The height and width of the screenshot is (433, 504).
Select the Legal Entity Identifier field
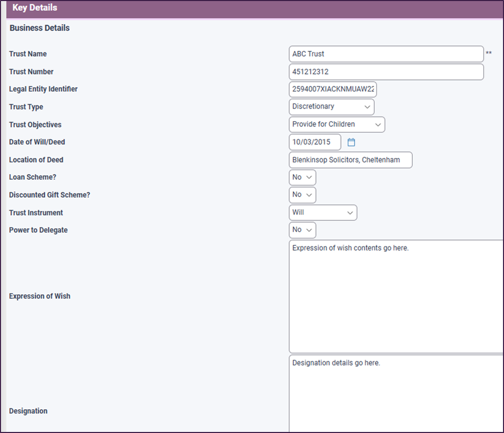[x=333, y=89]
